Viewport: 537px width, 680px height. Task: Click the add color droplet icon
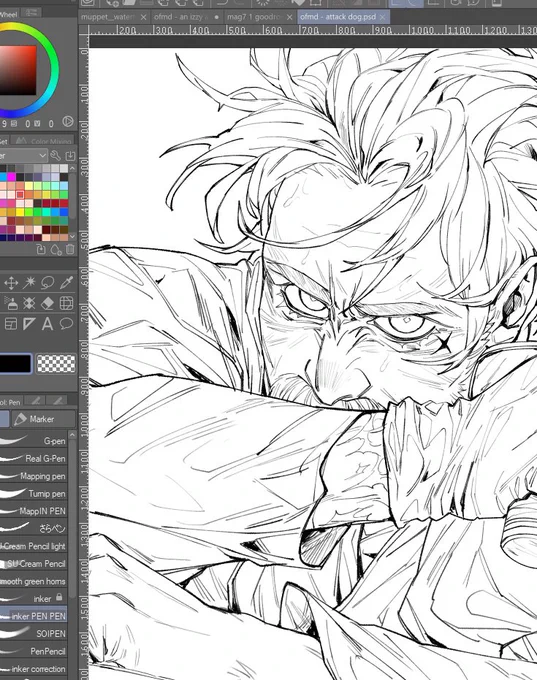pyautogui.click(x=56, y=249)
